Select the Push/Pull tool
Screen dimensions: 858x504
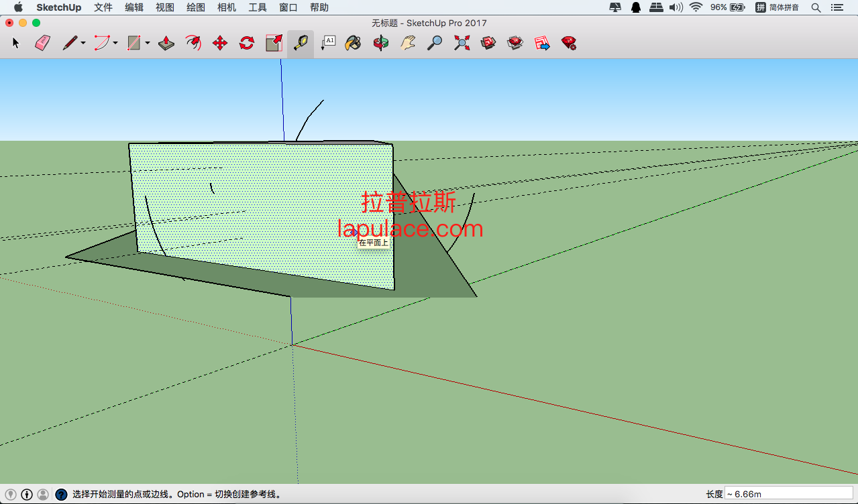pyautogui.click(x=166, y=44)
